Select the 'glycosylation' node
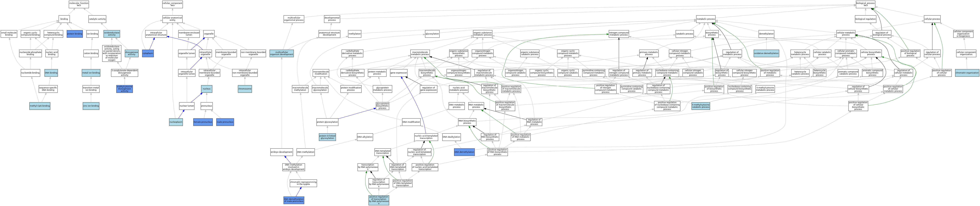 pos(432,34)
